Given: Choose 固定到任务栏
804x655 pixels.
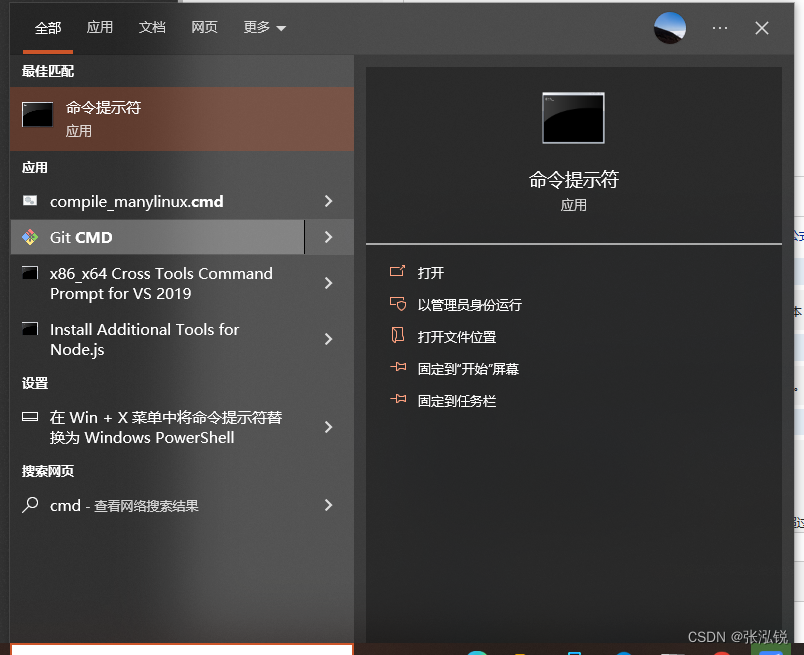Looking at the screenshot, I should (457, 401).
